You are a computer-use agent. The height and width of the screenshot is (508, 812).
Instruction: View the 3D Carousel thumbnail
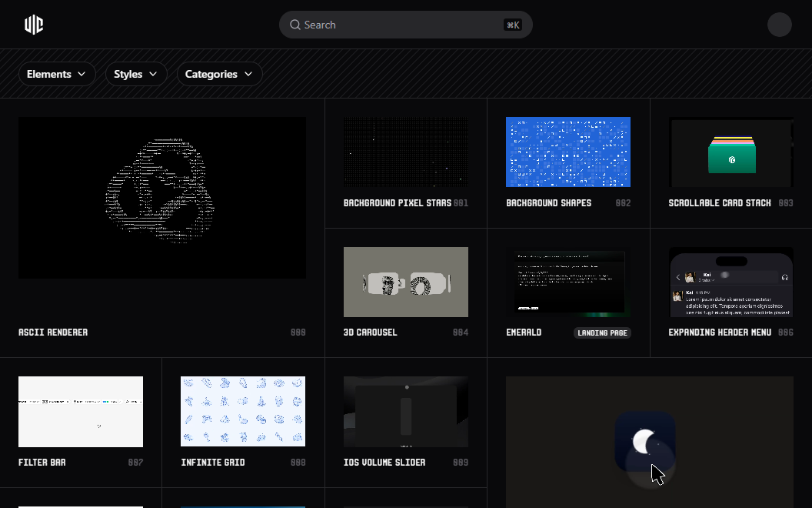[x=405, y=282]
